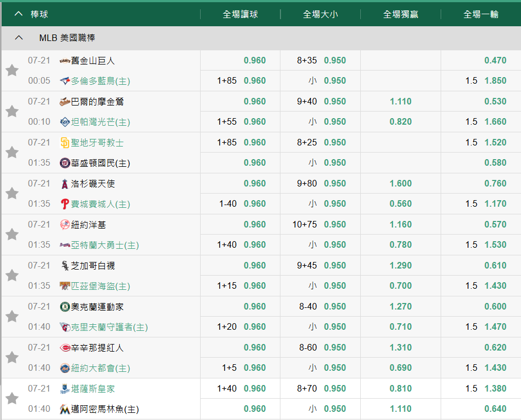Screen dimensions: 521x420
Task: Pick 芝加哥白襪 moneyline odds 1.290
Action: click(401, 265)
